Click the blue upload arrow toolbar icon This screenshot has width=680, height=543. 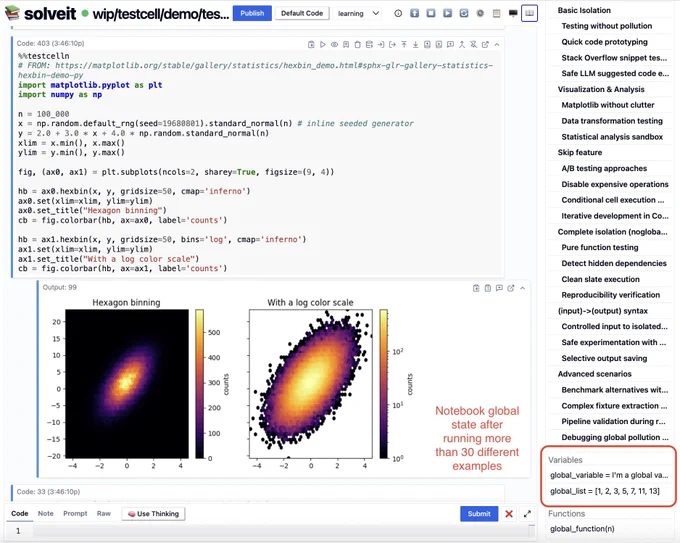coord(415,13)
